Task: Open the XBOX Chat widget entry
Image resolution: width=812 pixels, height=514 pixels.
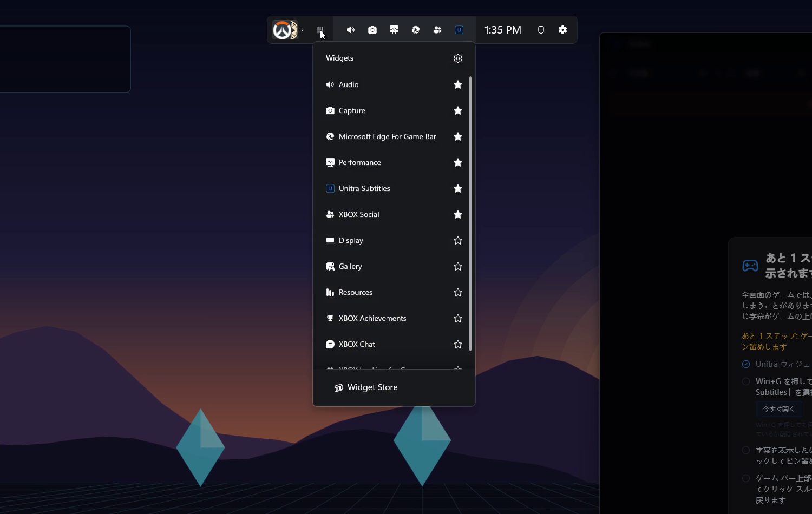Action: click(x=384, y=344)
